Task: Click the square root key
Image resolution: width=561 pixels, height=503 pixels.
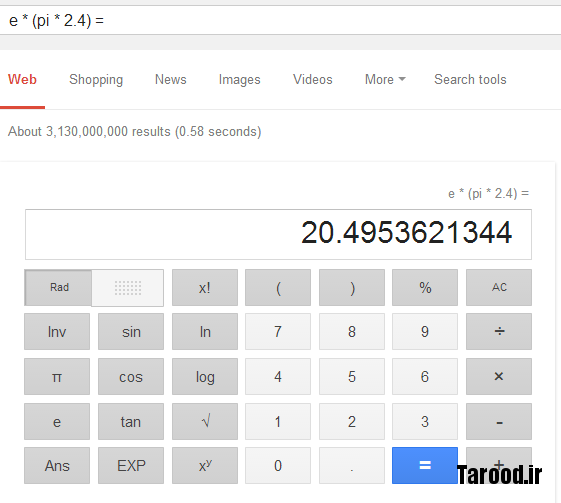Action: 205,421
